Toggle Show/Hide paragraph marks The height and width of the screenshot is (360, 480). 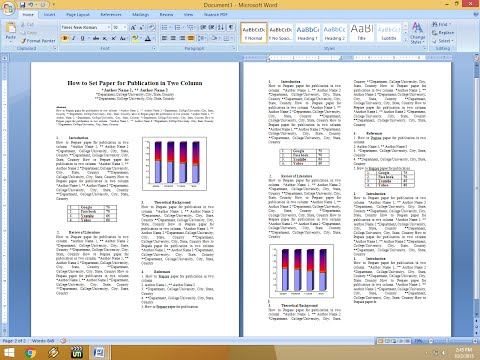(x=231, y=27)
